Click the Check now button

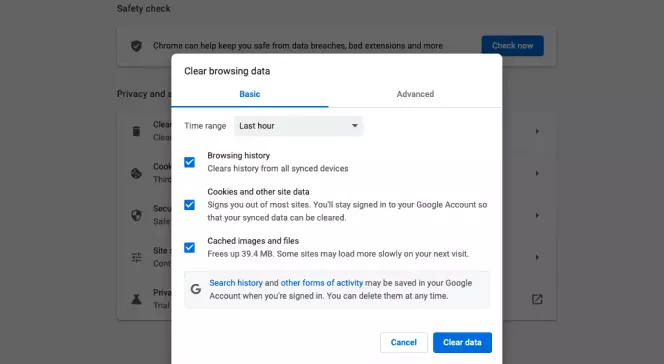click(x=512, y=46)
